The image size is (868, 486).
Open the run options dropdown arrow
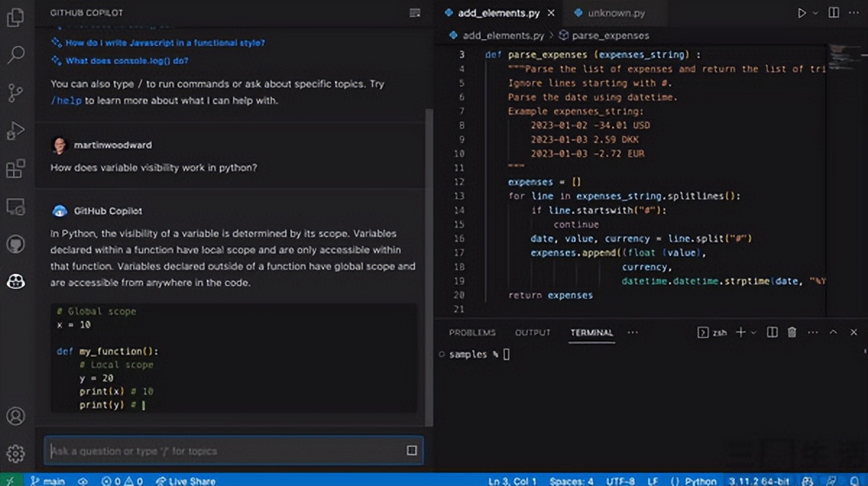pyautogui.click(x=816, y=13)
